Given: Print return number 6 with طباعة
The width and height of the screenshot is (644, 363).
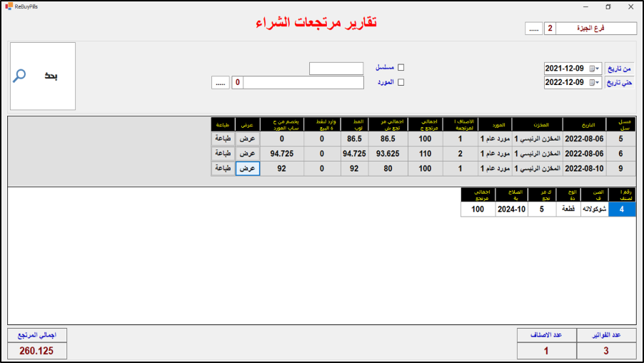Looking at the screenshot, I should (223, 154).
